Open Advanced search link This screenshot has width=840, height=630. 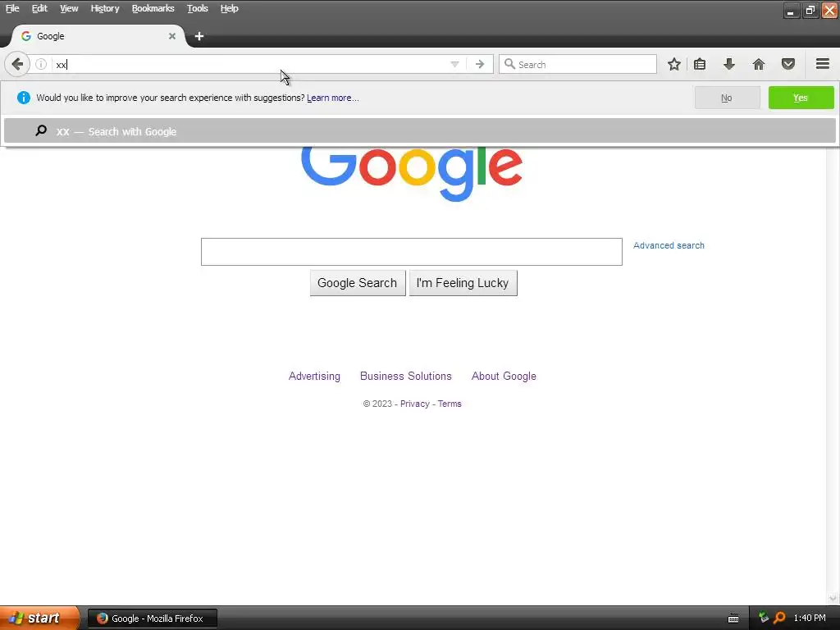(x=669, y=245)
